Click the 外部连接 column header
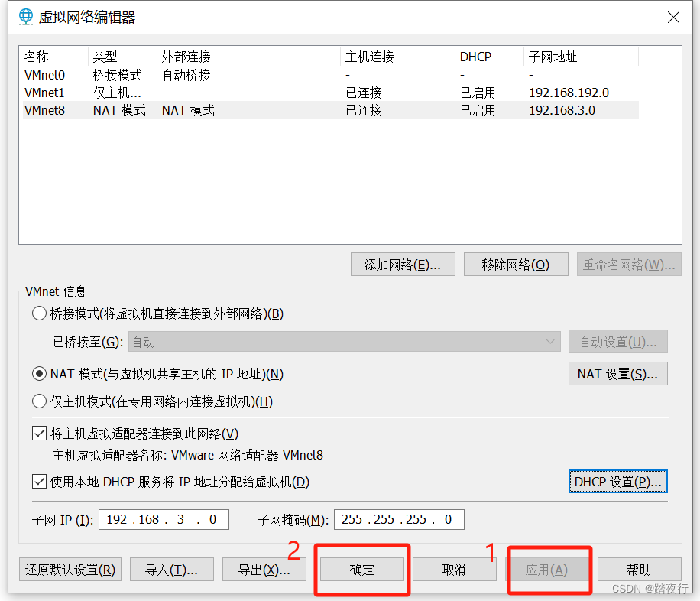Screen dimensions: 700x601 (248, 57)
